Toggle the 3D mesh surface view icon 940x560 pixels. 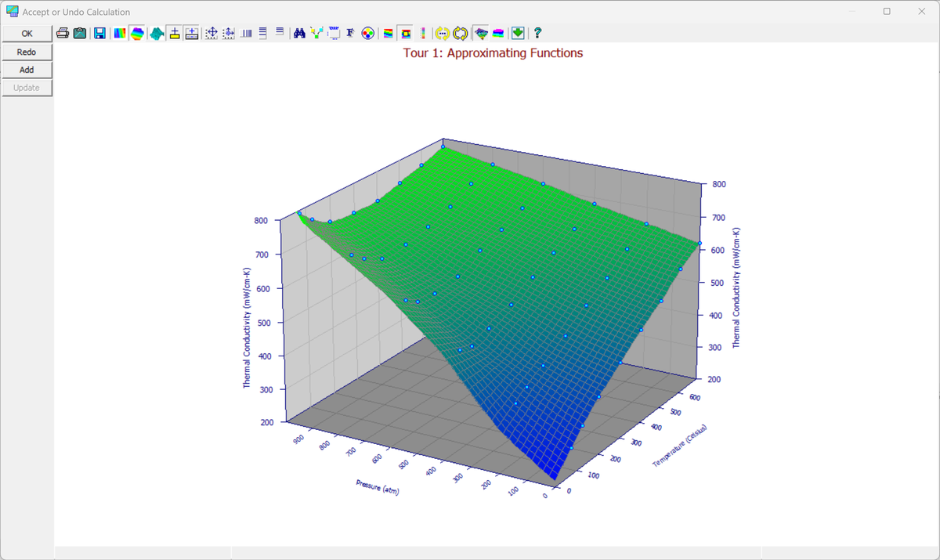click(x=481, y=33)
